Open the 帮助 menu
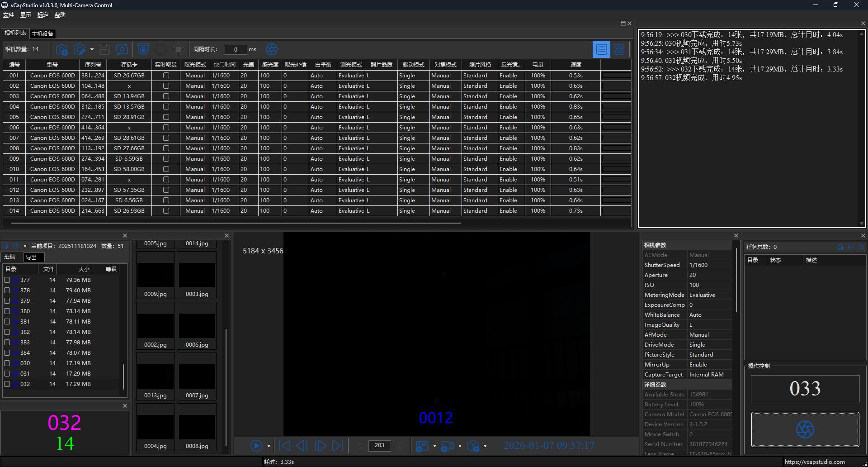The height and width of the screenshot is (467, 868). pyautogui.click(x=60, y=14)
